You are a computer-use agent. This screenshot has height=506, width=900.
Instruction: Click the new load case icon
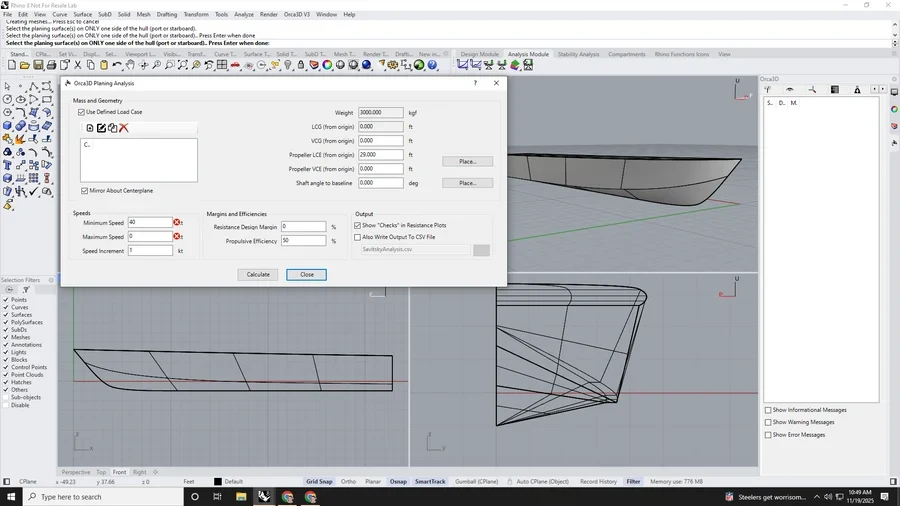[90, 128]
